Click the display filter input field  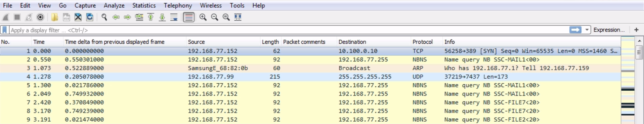(x=289, y=30)
